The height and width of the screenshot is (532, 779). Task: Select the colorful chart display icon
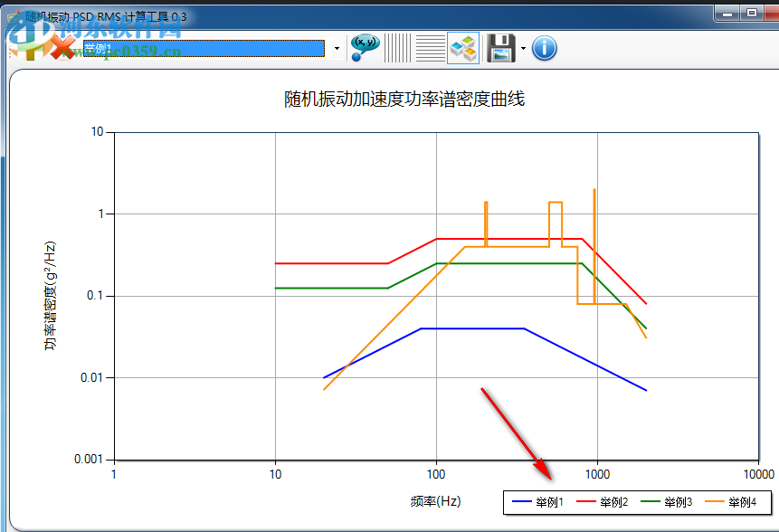click(x=461, y=47)
